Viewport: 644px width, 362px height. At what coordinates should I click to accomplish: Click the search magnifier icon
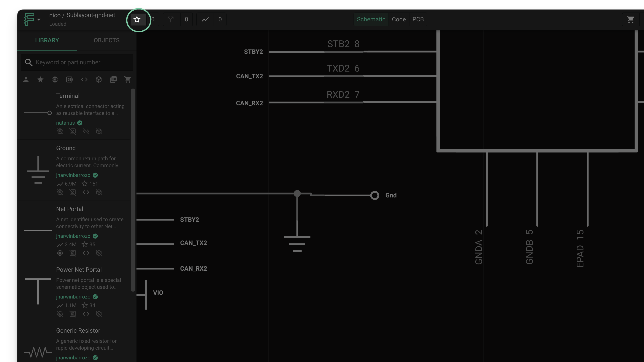tap(29, 62)
